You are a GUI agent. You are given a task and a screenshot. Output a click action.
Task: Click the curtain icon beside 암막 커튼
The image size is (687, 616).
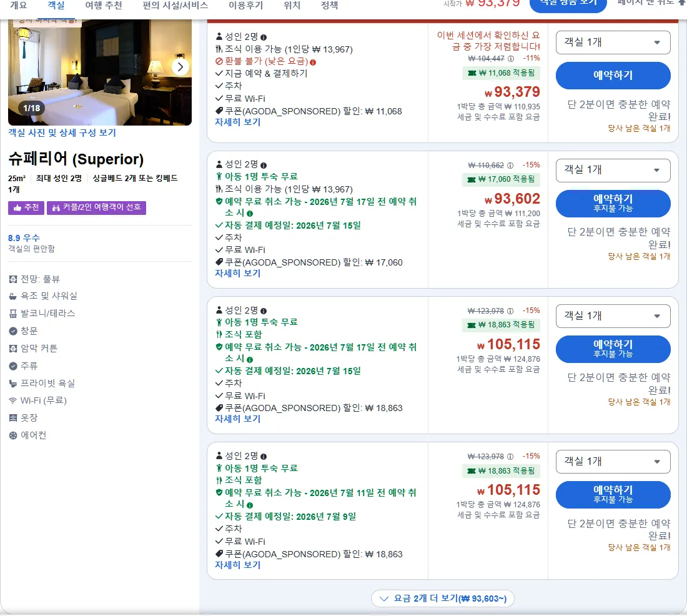click(x=13, y=349)
